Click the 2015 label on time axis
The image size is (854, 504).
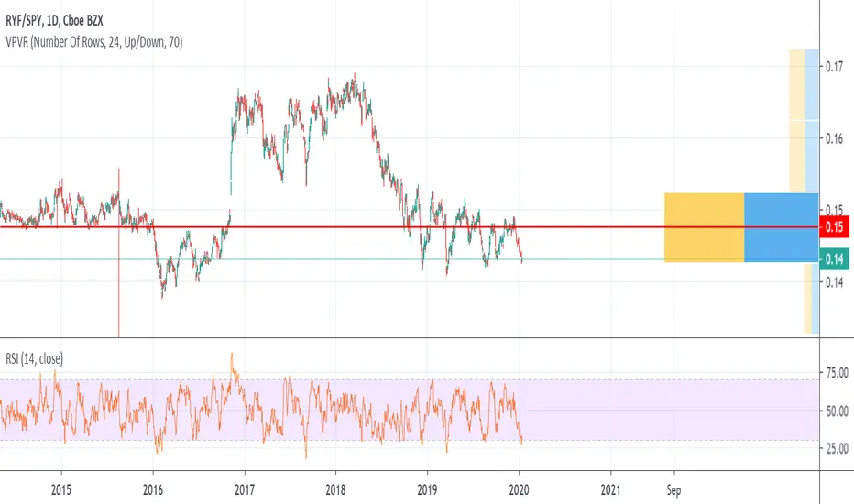61,490
